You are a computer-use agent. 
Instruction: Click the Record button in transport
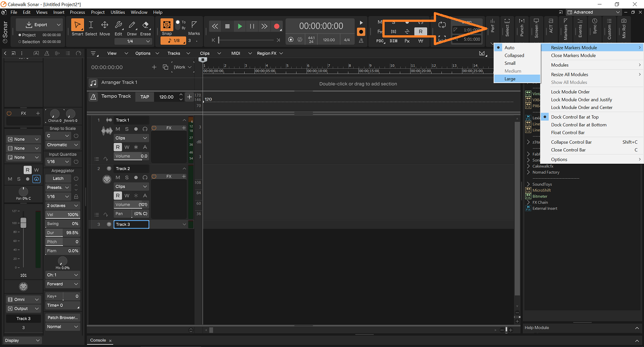276,26
